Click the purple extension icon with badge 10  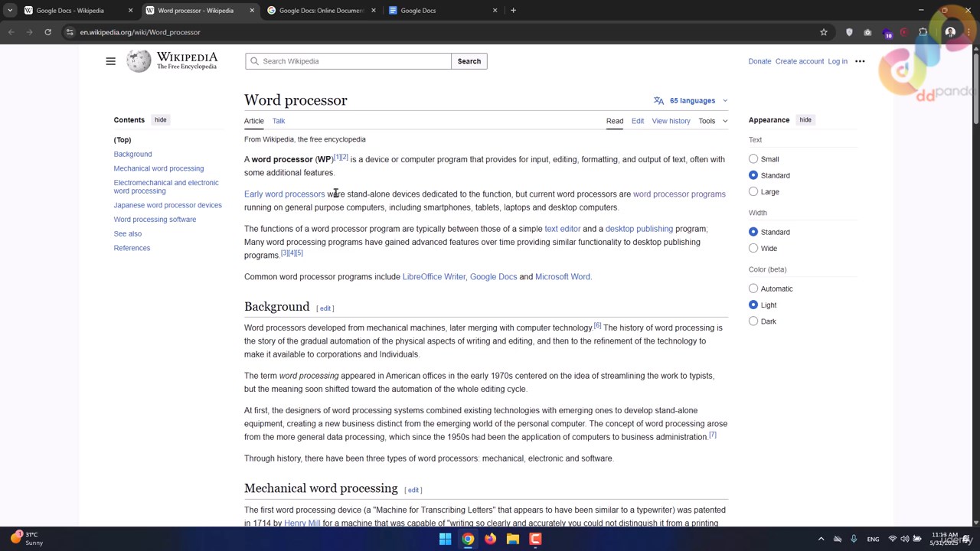(x=887, y=33)
